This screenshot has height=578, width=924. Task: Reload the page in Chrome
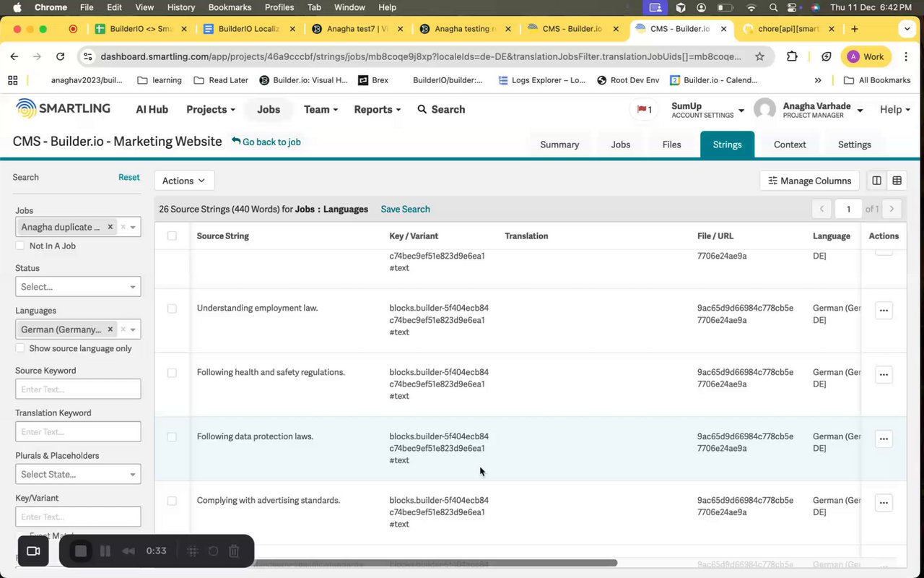click(x=61, y=56)
